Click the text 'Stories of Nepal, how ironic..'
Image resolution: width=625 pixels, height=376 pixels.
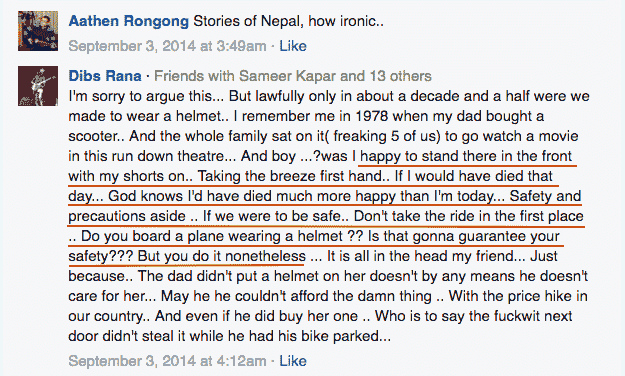[289, 21]
